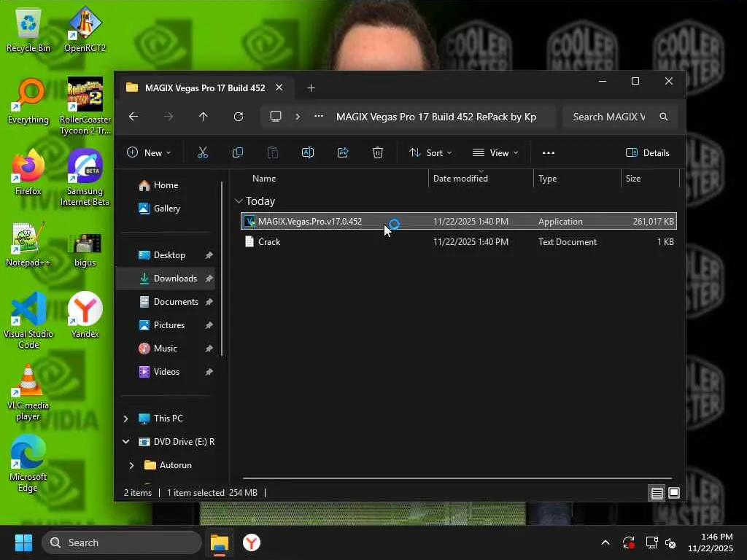
Task: Click the Copy icon in Explorer toolbar
Action: (237, 152)
